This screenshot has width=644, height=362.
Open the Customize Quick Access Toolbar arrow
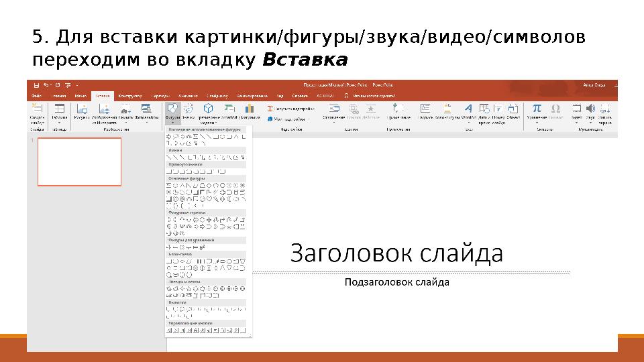(x=76, y=85)
